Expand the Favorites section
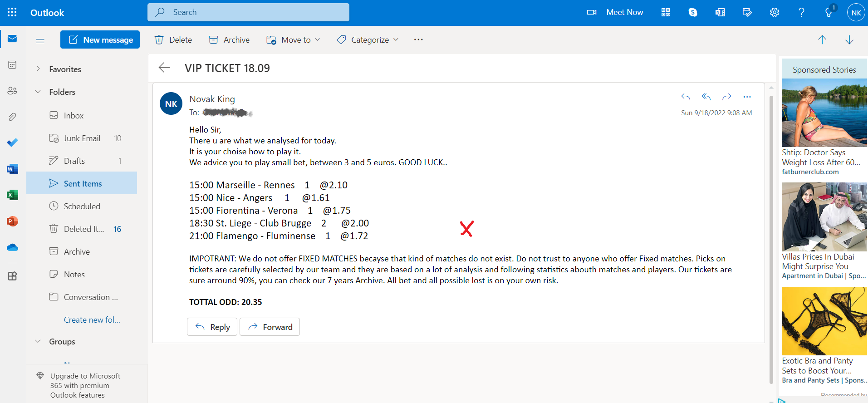This screenshot has height=403, width=868. click(x=38, y=69)
